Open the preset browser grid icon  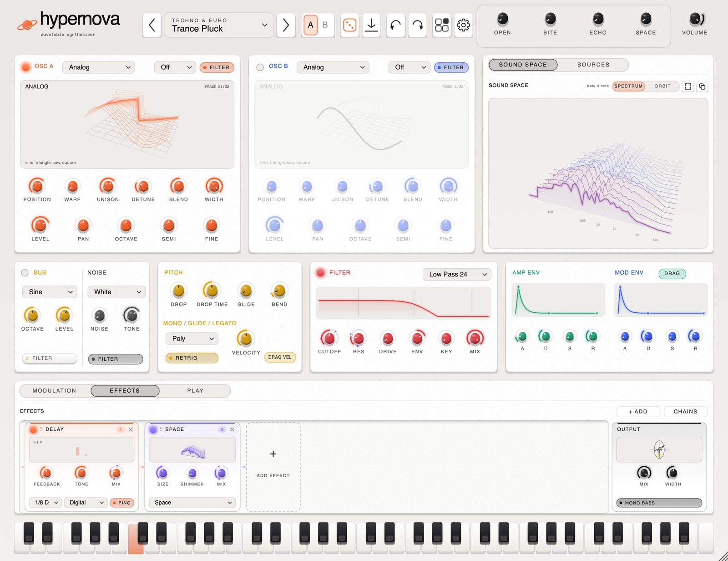[x=442, y=25]
